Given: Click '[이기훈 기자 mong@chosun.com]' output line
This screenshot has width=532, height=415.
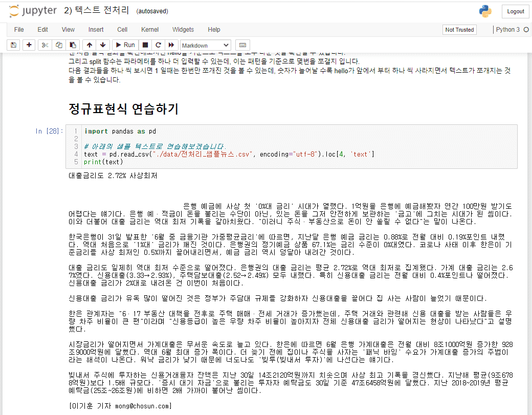Looking at the screenshot, I should [120, 406].
